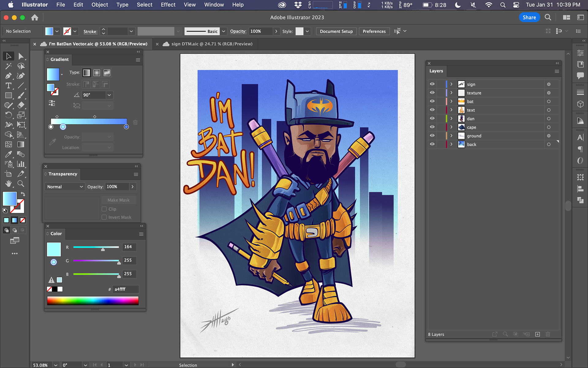The height and width of the screenshot is (368, 588).
Task: Hide the texture layer
Action: pyautogui.click(x=432, y=93)
